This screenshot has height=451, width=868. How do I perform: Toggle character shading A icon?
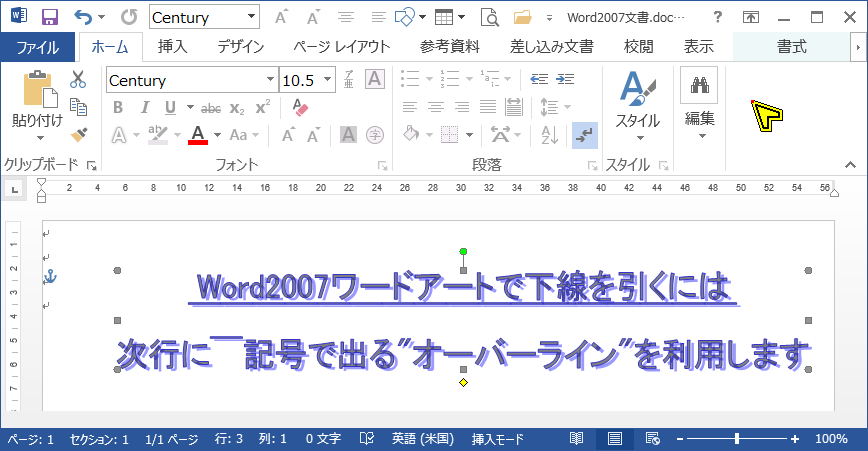348,134
